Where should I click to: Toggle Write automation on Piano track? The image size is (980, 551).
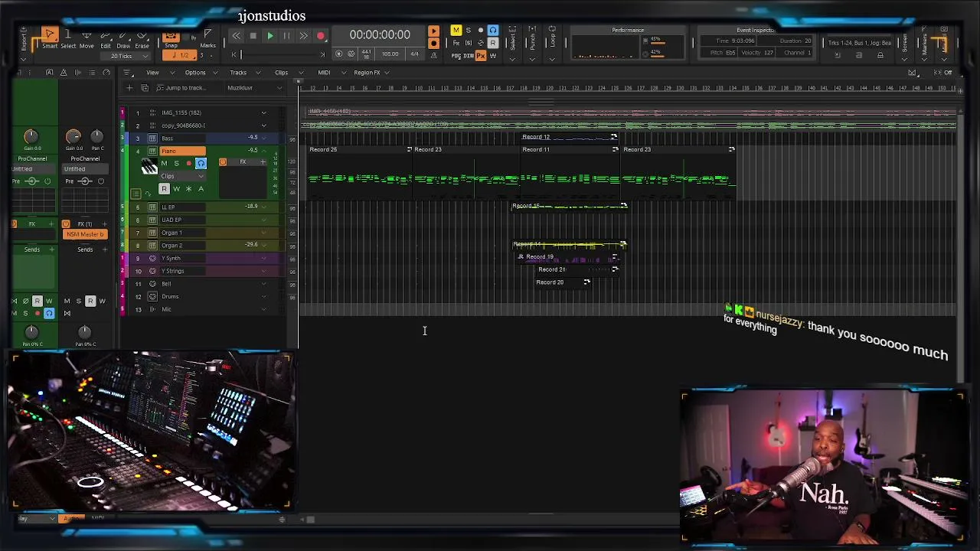(x=176, y=189)
